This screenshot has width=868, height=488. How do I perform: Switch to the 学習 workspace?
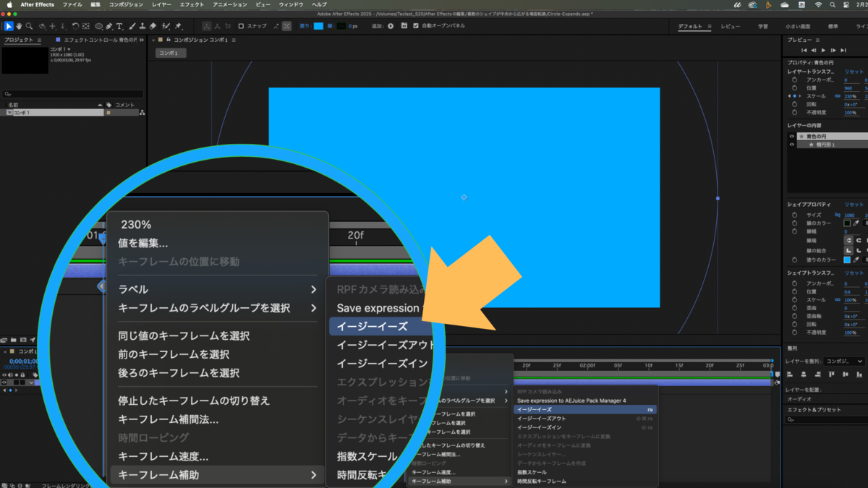point(763,26)
